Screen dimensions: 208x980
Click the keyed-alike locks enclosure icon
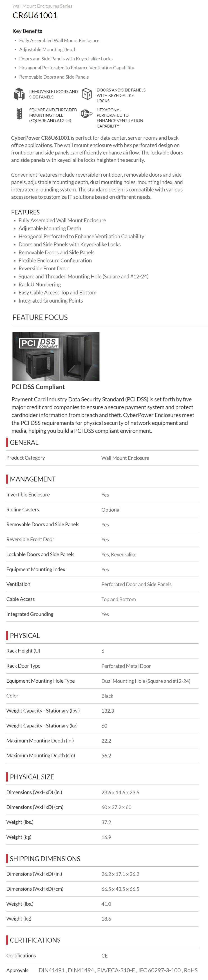tap(87, 93)
